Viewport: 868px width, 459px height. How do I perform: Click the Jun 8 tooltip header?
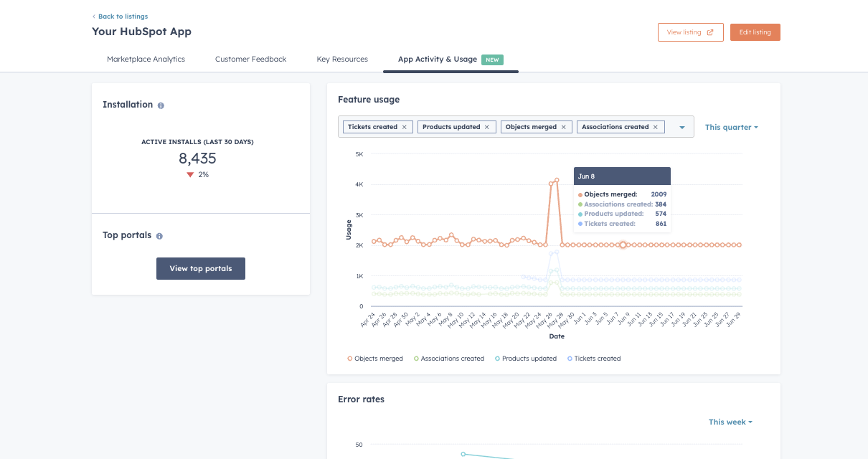click(x=622, y=176)
